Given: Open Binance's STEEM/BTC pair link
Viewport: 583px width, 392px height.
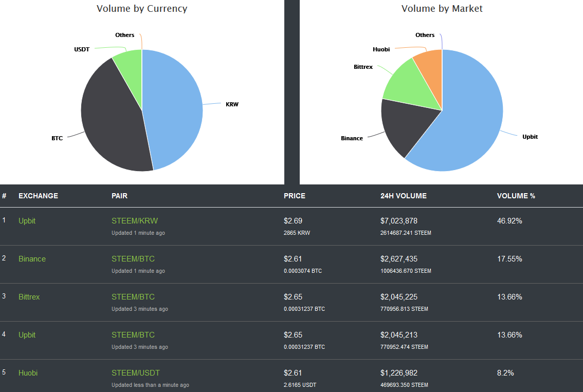Looking at the screenshot, I should pyautogui.click(x=133, y=259).
